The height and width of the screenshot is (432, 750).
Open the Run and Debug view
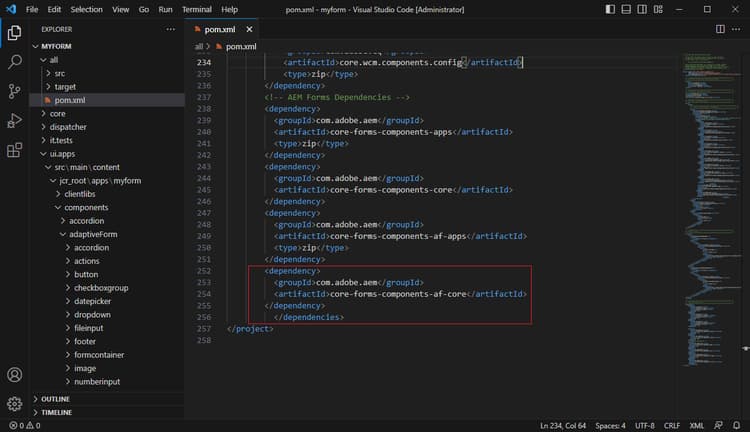pyautogui.click(x=15, y=121)
